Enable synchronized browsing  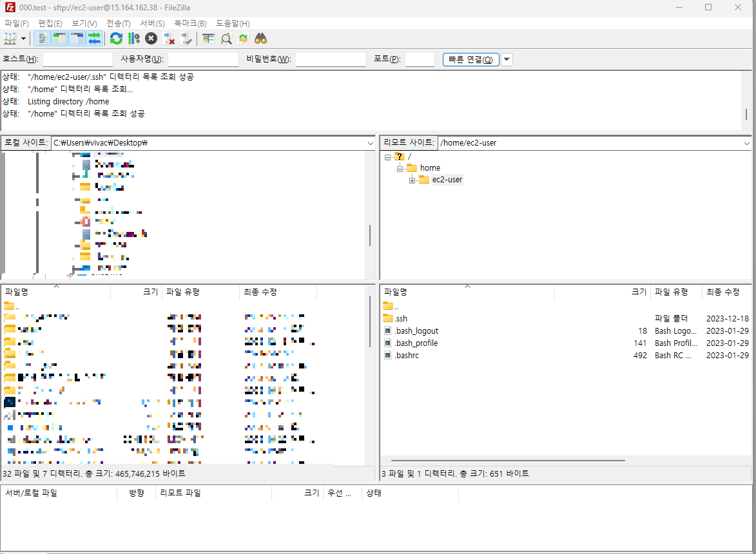(x=244, y=39)
